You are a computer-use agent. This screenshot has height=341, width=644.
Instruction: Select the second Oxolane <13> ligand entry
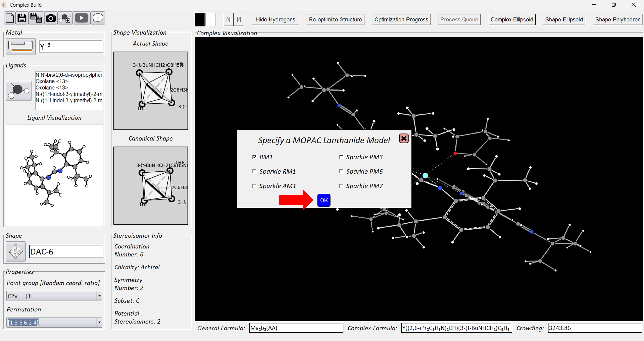point(52,88)
